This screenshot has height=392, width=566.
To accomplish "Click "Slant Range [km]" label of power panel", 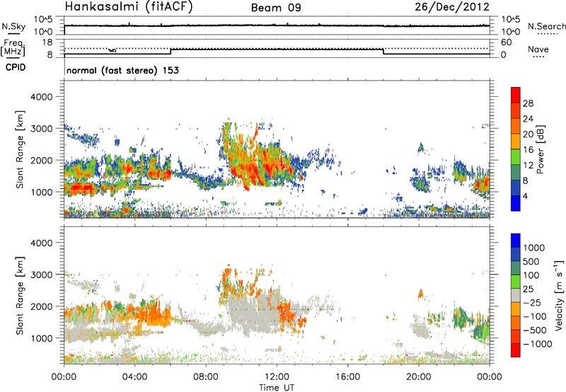I will pyautogui.click(x=20, y=149).
